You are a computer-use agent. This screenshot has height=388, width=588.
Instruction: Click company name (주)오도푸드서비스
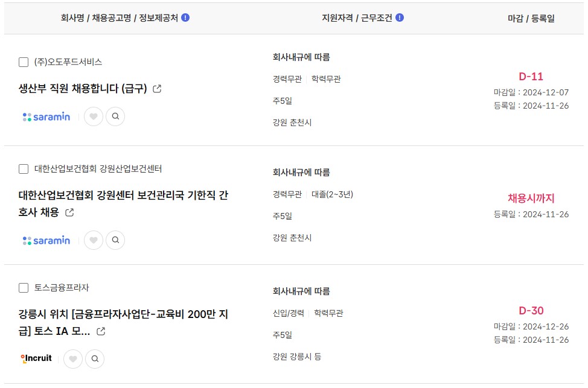[68, 62]
